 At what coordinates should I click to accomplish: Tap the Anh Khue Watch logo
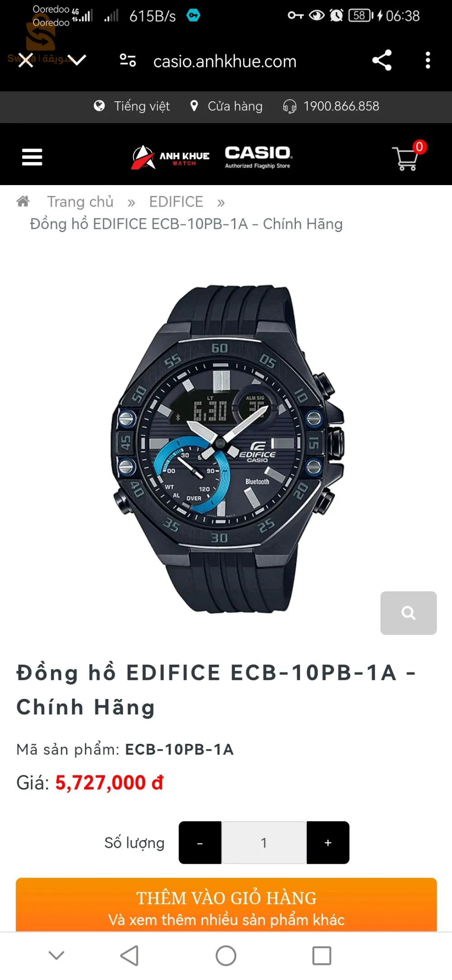tap(170, 157)
